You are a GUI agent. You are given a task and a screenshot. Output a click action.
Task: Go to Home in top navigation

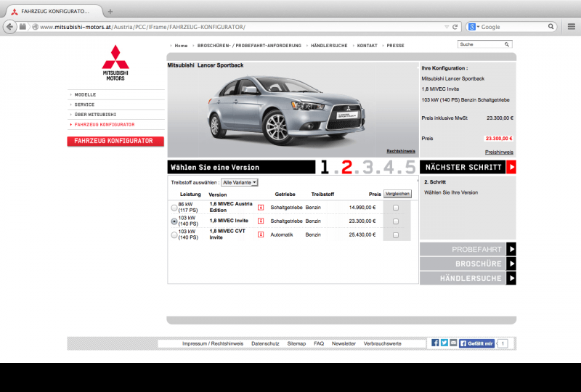pos(181,46)
